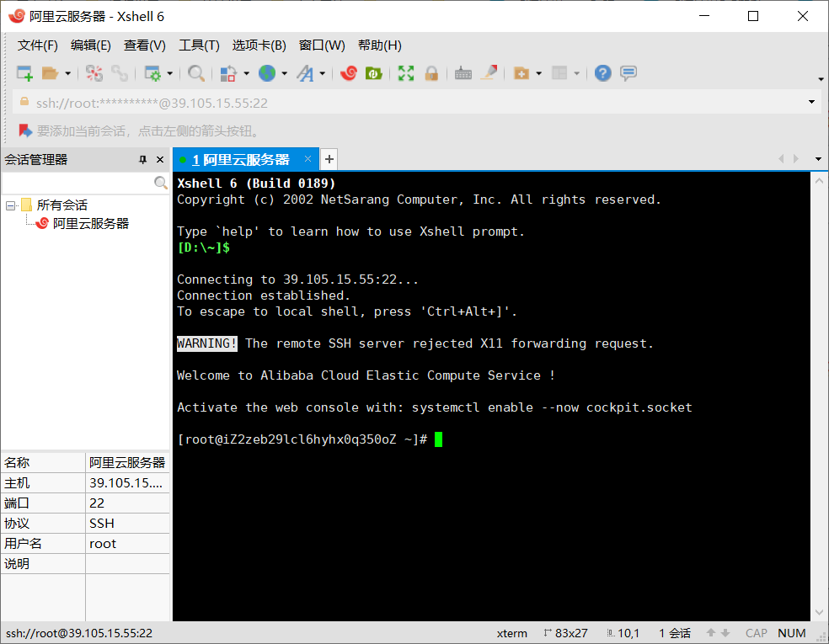Click terminal scrollbar down arrow
The height and width of the screenshot is (644, 829).
coord(819,612)
